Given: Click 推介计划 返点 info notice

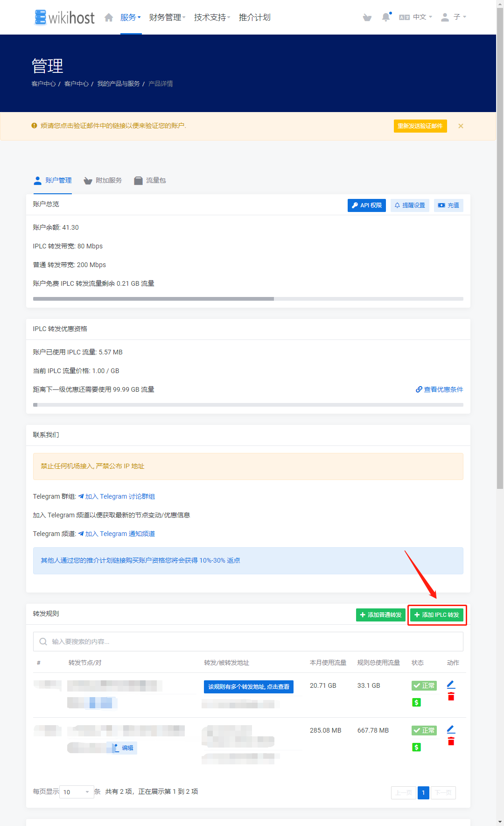Looking at the screenshot, I should point(248,561).
